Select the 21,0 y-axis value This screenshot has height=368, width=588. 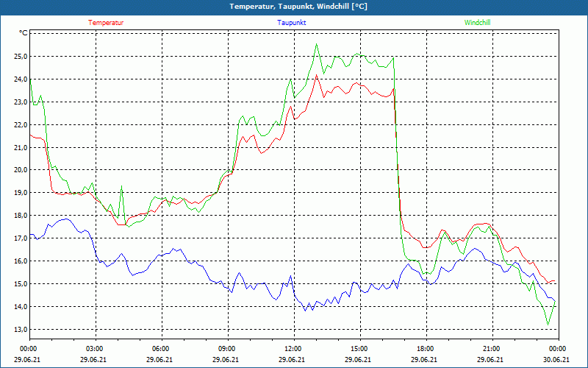[x=21, y=148]
